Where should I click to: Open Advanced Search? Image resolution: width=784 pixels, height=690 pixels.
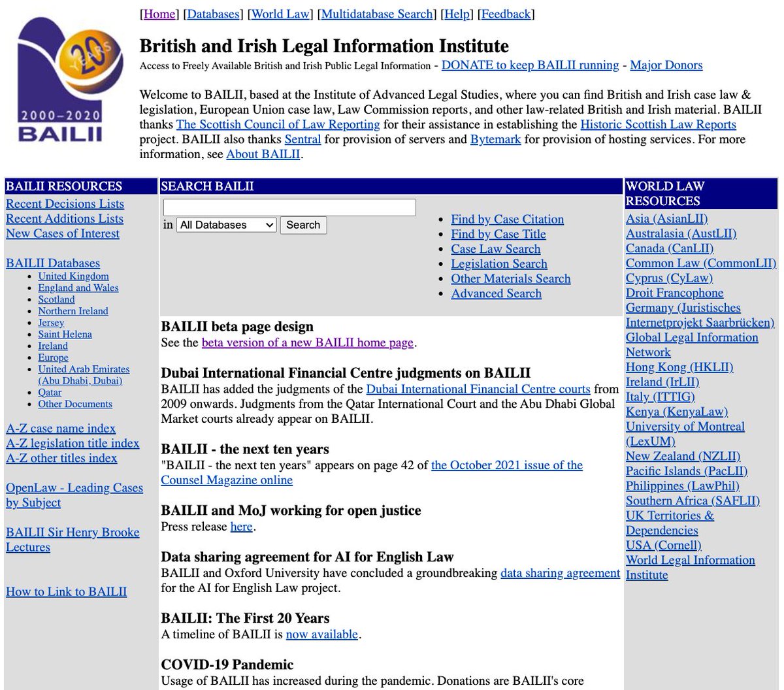(496, 293)
